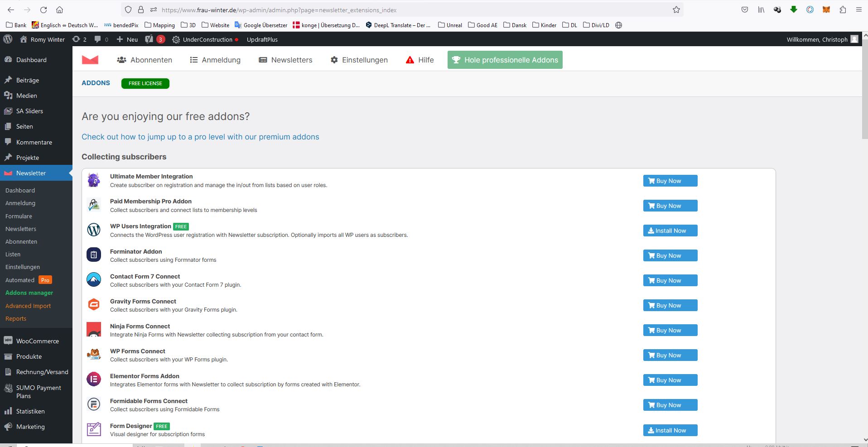This screenshot has width=868, height=447.
Task: Open DeepL Translate bookmark
Action: click(x=398, y=25)
